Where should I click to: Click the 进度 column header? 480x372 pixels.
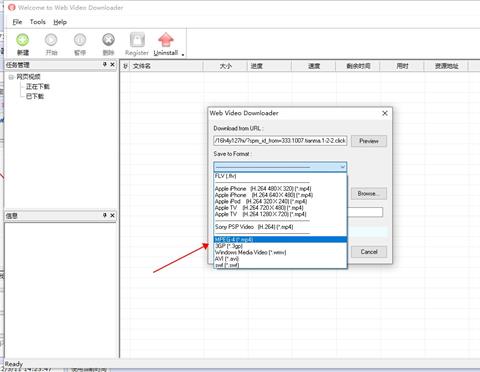click(x=270, y=66)
